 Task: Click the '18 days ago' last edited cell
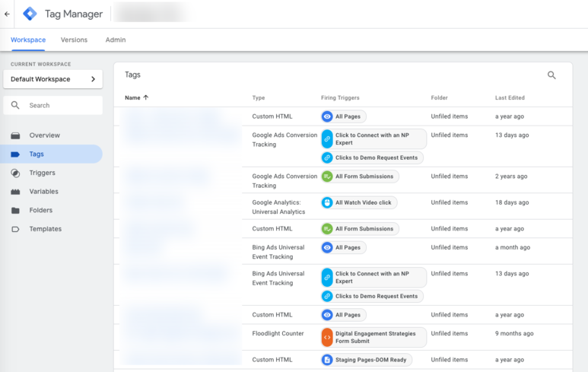click(512, 202)
